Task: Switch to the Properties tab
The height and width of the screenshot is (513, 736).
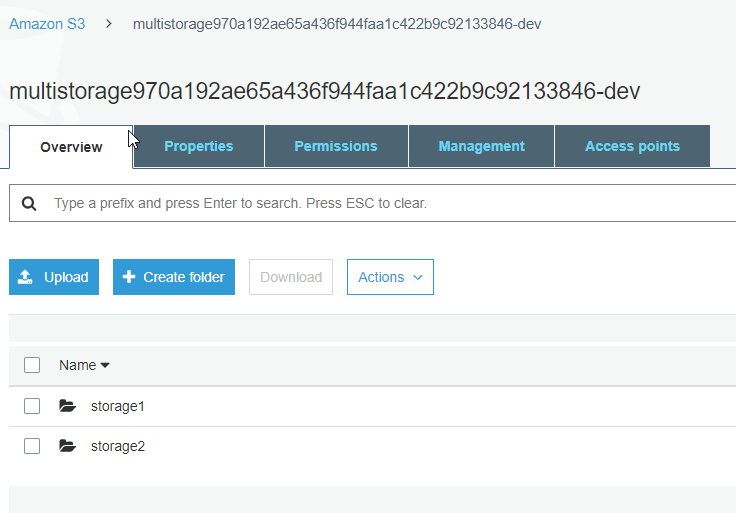Action: (x=199, y=146)
